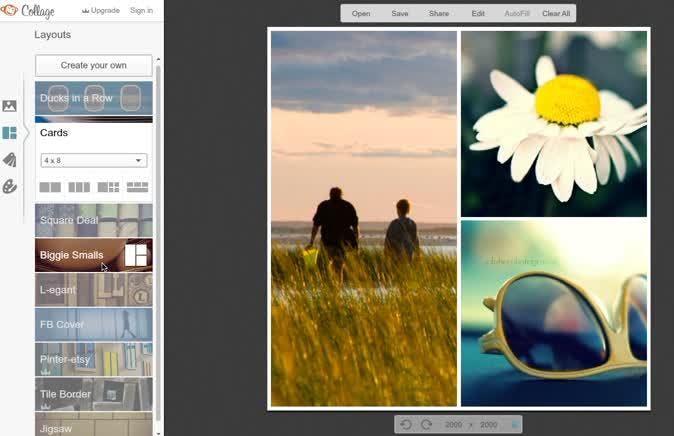Click the redo arrow below canvas
Screen dimensions: 674x436
(x=426, y=425)
